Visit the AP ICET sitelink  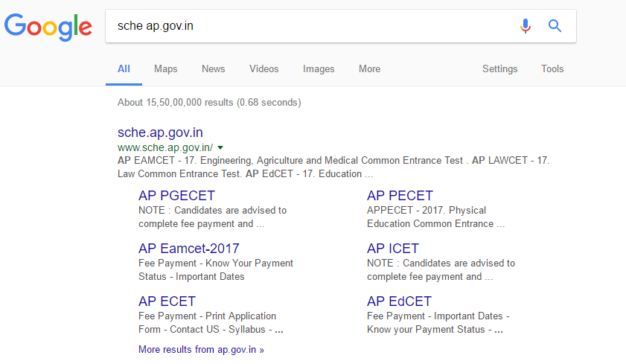[x=393, y=249]
